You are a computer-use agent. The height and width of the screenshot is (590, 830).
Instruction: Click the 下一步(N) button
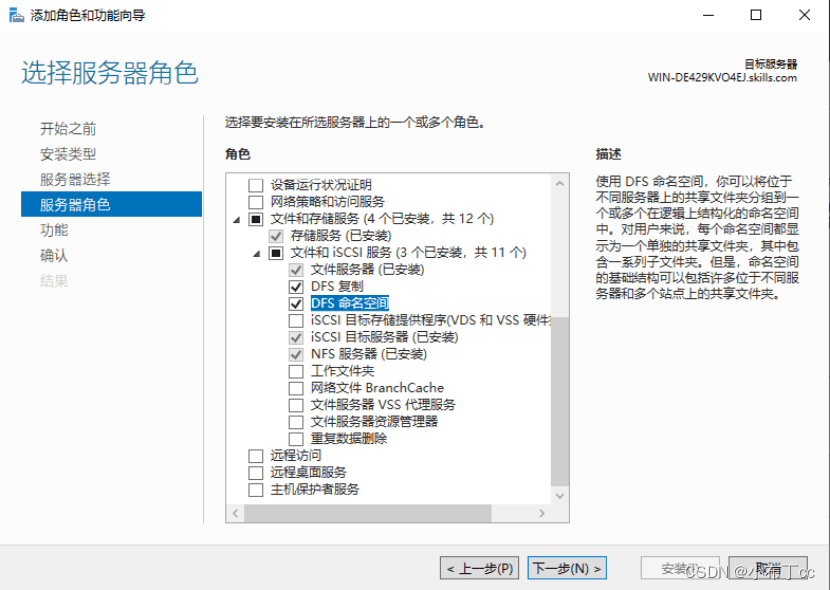tap(567, 569)
